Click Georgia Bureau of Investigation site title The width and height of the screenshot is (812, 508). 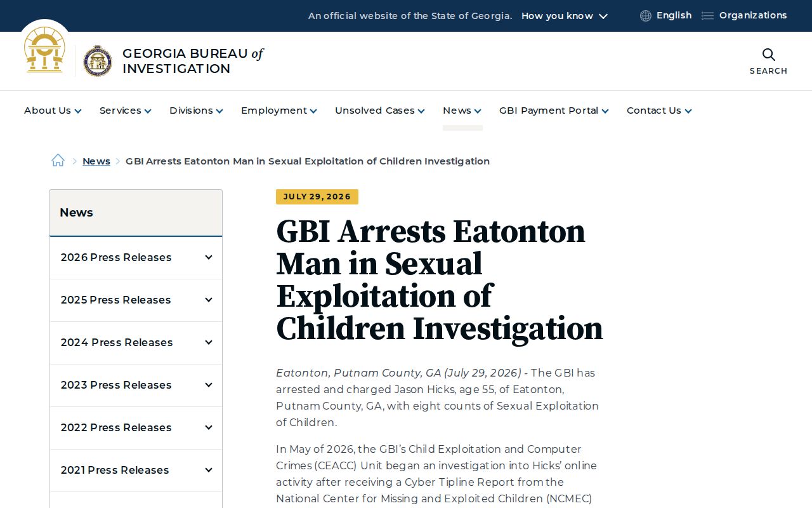pyautogui.click(x=193, y=61)
